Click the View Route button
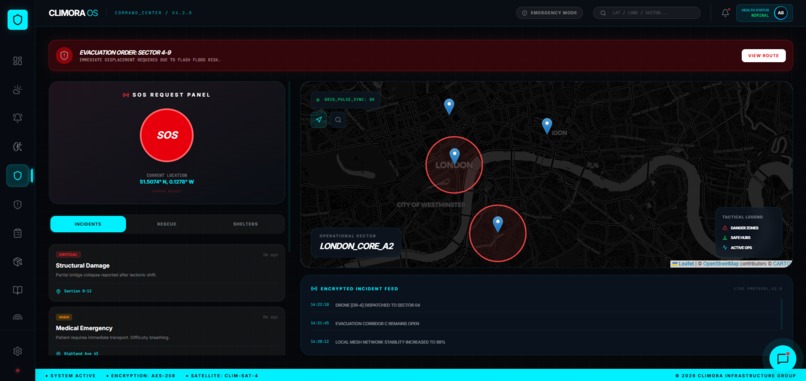Image resolution: width=806 pixels, height=381 pixels. pos(763,56)
